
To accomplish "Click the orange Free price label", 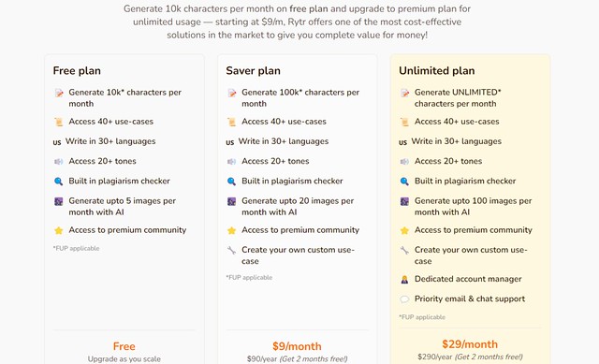I will tap(124, 346).
